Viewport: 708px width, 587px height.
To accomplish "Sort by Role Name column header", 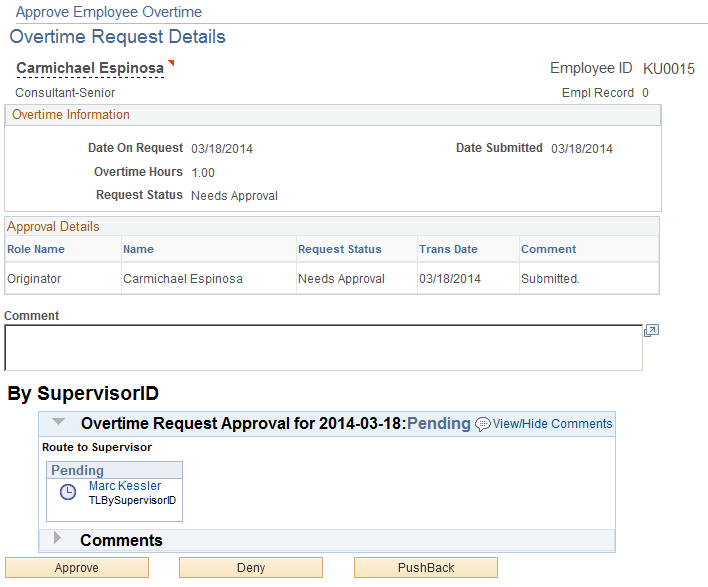I will [x=36, y=249].
